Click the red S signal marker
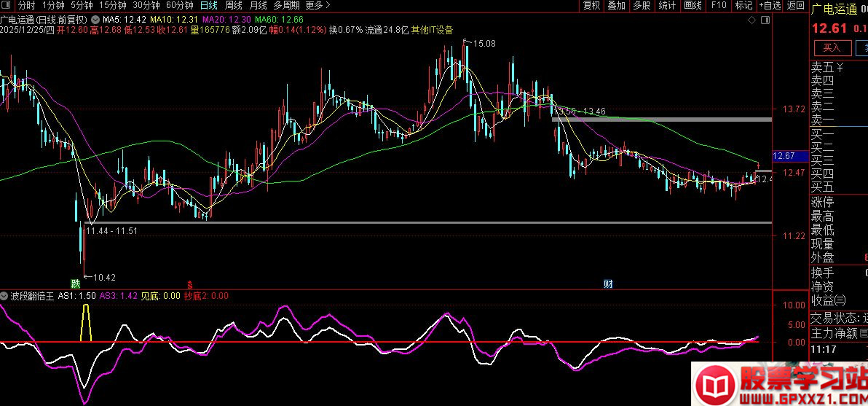 click(191, 284)
